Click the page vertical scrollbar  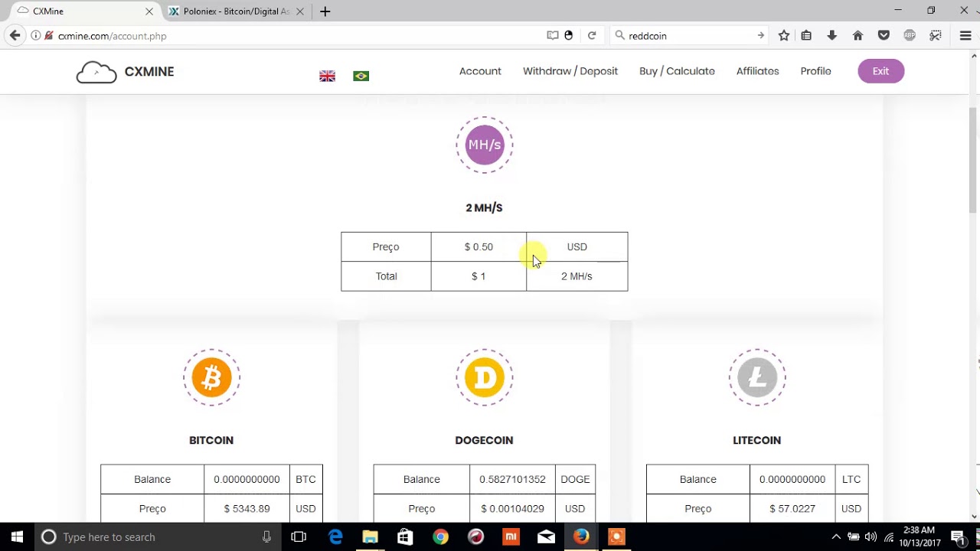pyautogui.click(x=974, y=161)
